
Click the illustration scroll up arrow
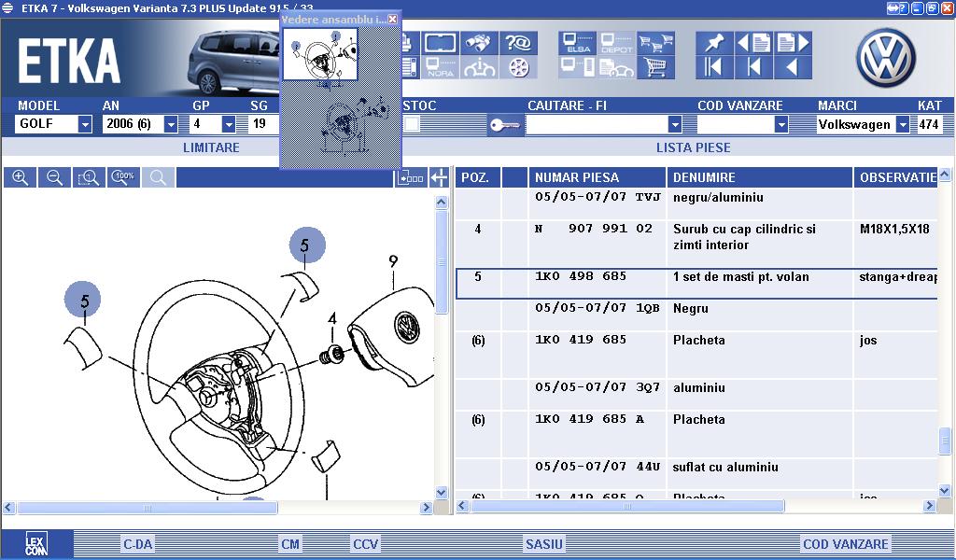pyautogui.click(x=442, y=203)
